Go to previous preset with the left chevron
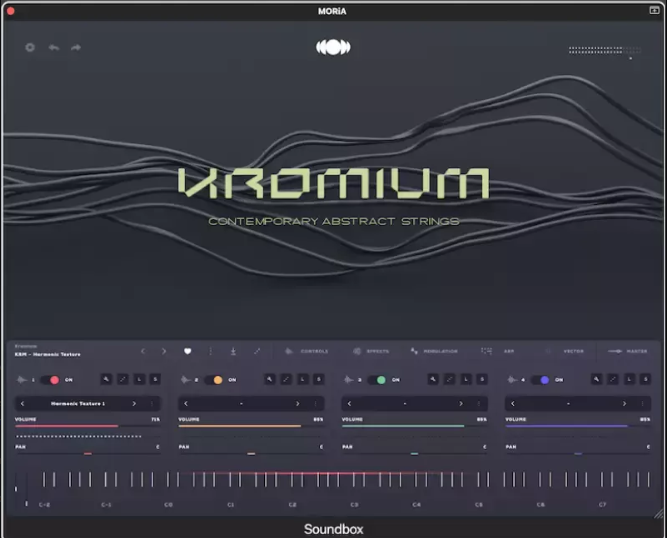Viewport: 667px width, 538px height. [x=143, y=351]
